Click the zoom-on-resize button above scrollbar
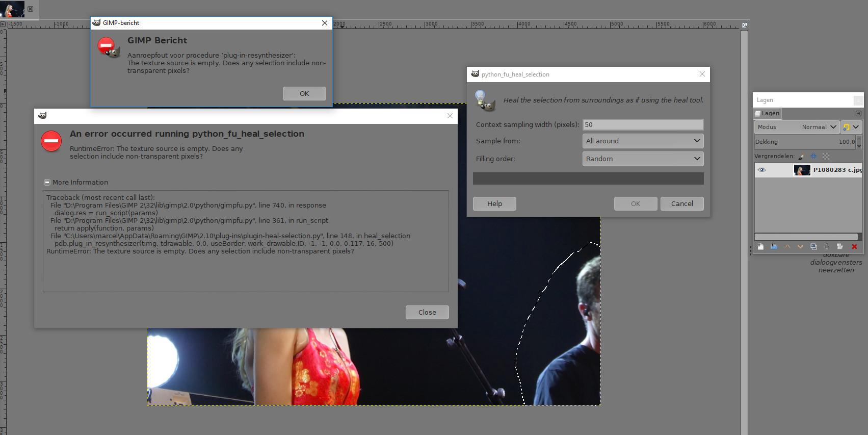The image size is (868, 435). point(745,24)
